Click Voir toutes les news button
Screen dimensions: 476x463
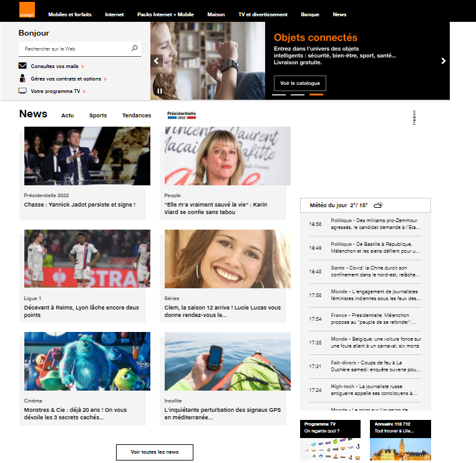[x=155, y=452]
